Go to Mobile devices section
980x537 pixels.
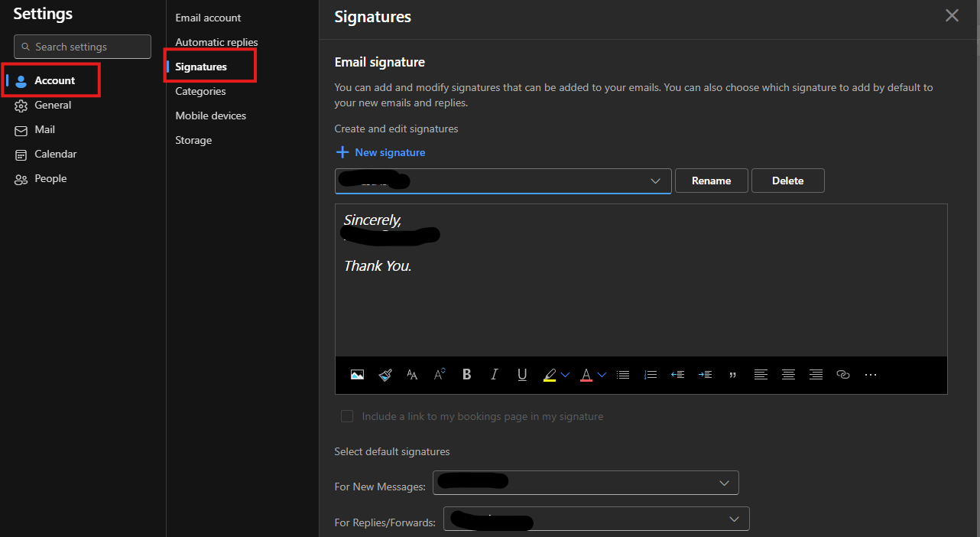tap(210, 116)
